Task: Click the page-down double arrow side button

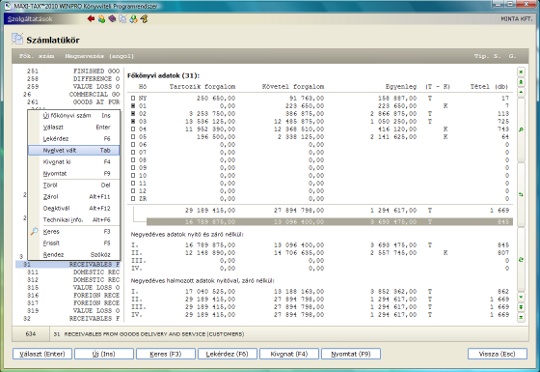Action: pyautogui.click(x=521, y=307)
